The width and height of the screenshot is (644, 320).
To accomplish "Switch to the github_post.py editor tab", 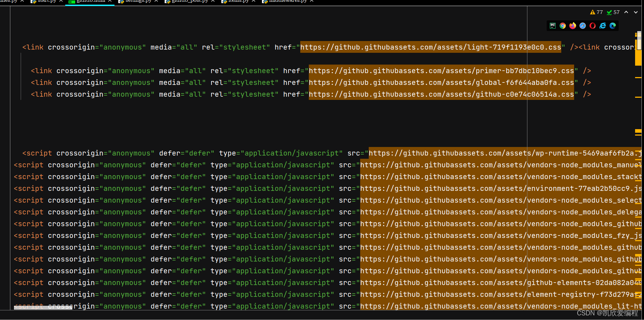I will point(190,1).
